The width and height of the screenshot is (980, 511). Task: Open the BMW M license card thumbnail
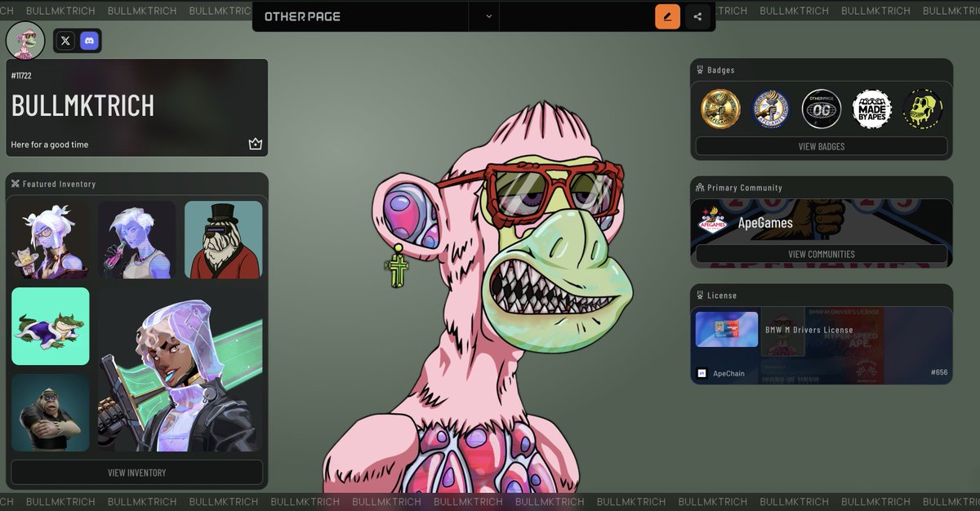tap(727, 329)
